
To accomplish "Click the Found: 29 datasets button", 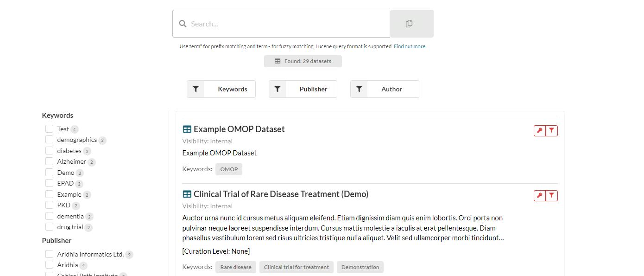I will [303, 61].
